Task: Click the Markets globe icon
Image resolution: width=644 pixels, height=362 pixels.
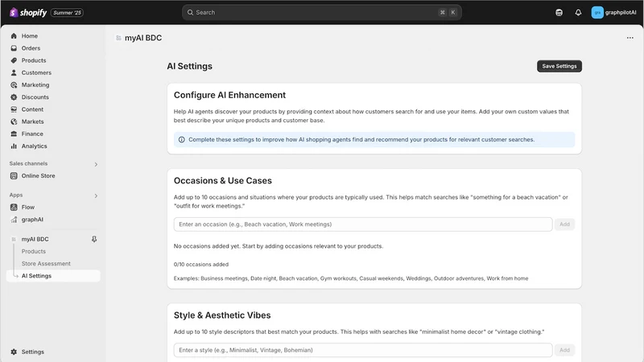Action: pos(14,121)
